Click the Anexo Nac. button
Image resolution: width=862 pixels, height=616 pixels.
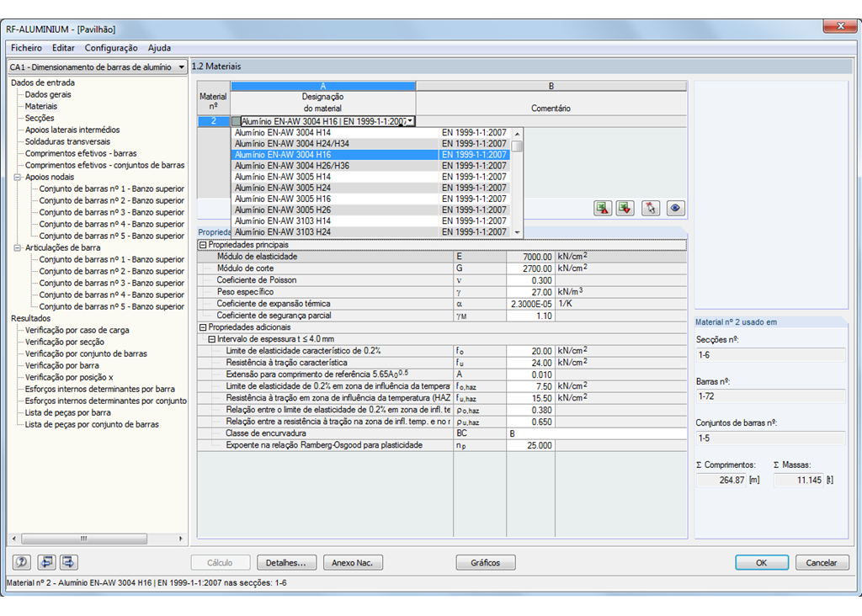[x=353, y=563]
